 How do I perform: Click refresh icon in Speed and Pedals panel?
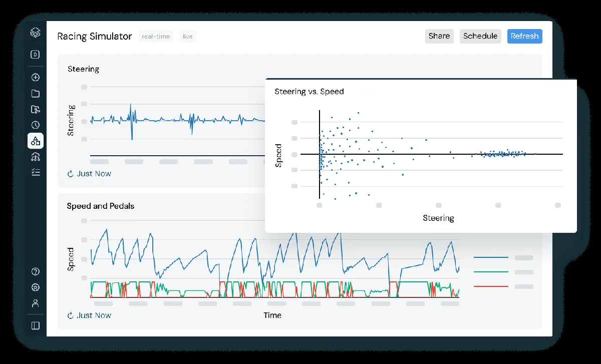(71, 315)
